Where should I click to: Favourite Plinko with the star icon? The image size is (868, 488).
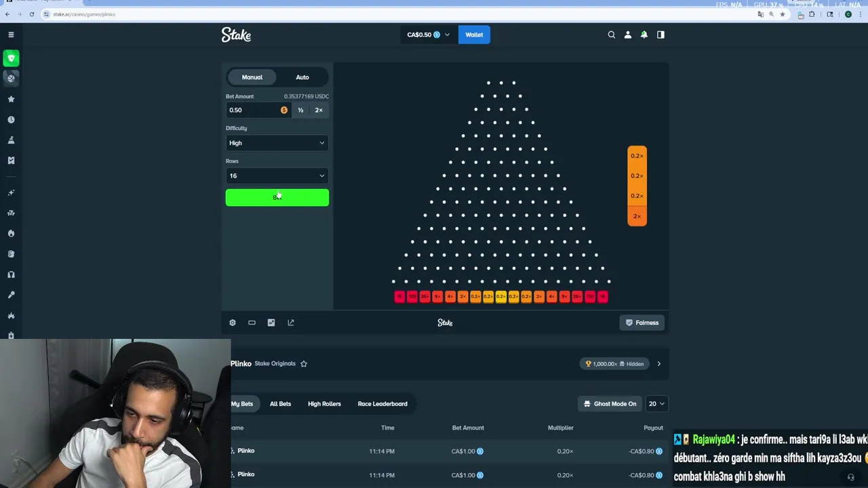coord(304,364)
